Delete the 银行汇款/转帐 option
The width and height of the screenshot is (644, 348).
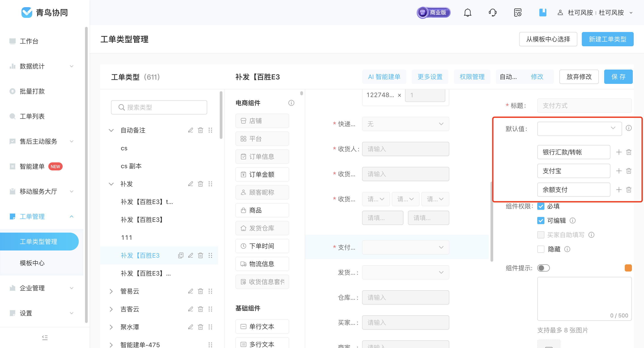(629, 152)
